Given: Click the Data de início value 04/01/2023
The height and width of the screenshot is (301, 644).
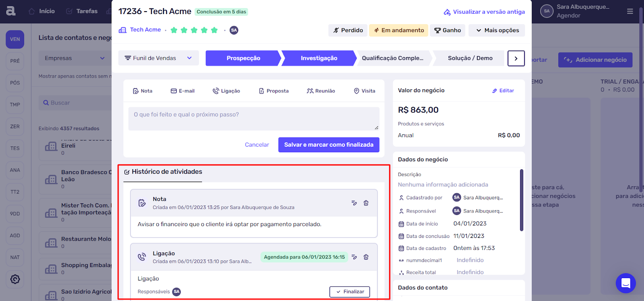Looking at the screenshot, I should 470,223.
